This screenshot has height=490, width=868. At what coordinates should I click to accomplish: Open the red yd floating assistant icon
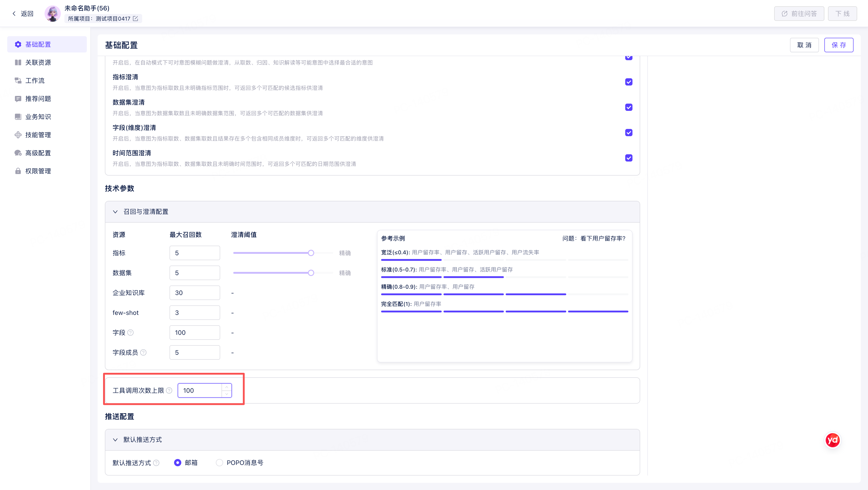pyautogui.click(x=832, y=440)
